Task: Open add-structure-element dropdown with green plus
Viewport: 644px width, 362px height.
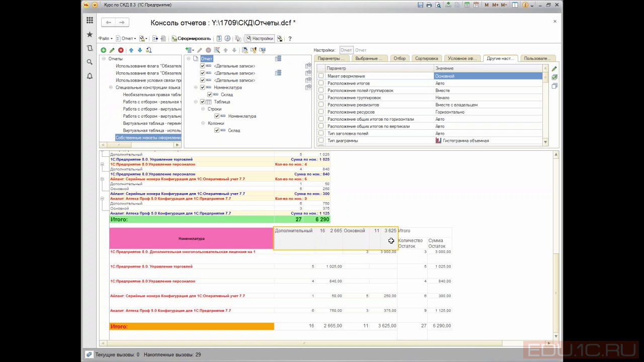Action: pos(190,50)
